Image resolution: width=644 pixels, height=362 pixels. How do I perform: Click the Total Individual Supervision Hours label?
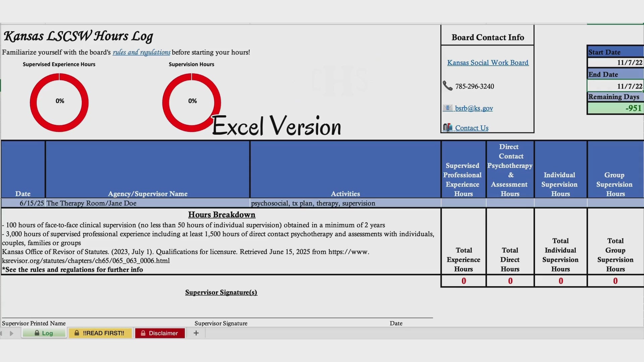[560, 255]
